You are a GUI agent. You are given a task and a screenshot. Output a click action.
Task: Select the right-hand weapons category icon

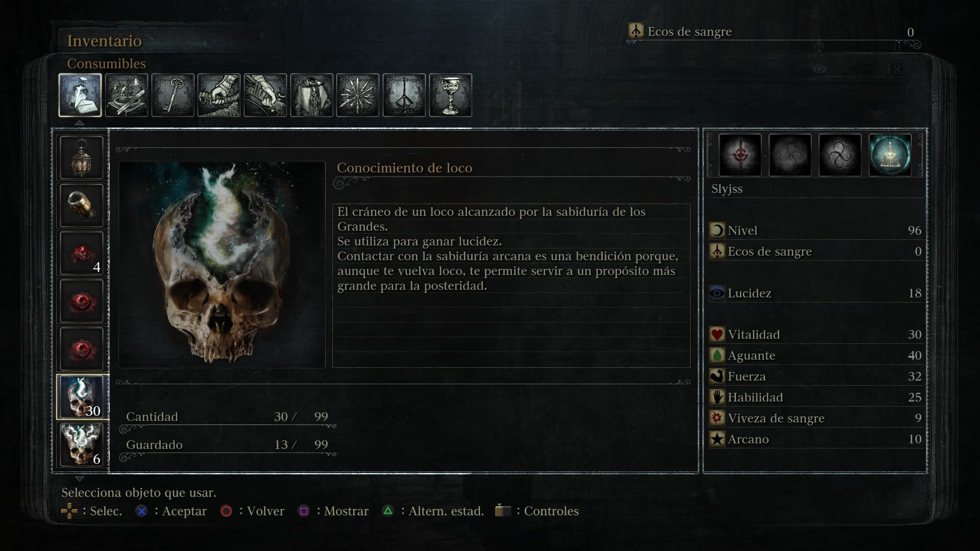[219, 95]
